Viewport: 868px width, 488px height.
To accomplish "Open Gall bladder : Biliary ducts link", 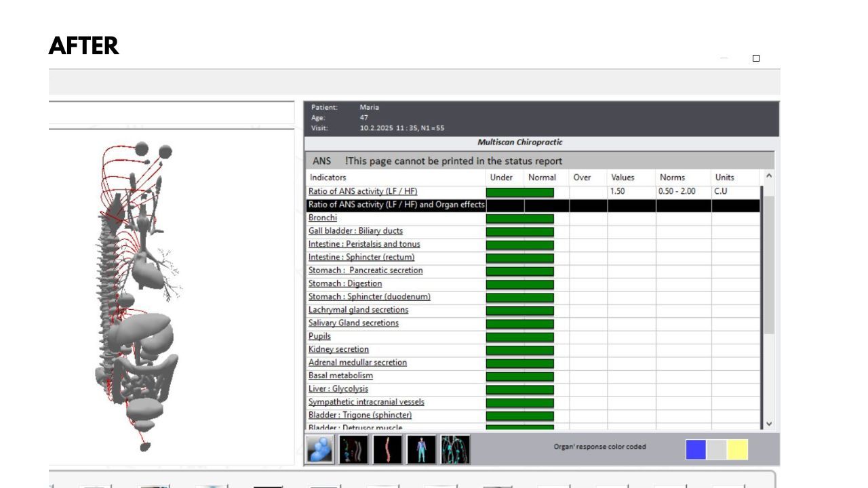I will coord(355,231).
